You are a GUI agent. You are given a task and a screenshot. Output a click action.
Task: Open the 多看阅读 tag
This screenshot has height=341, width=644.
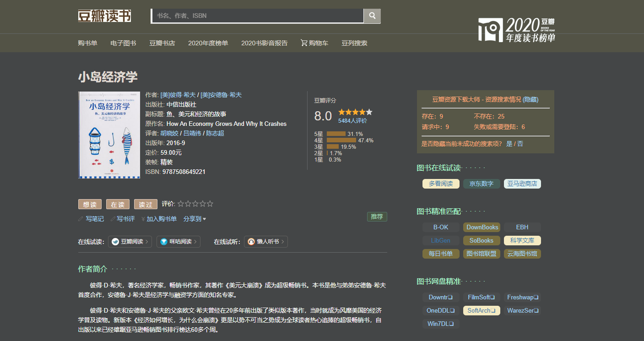441,184
